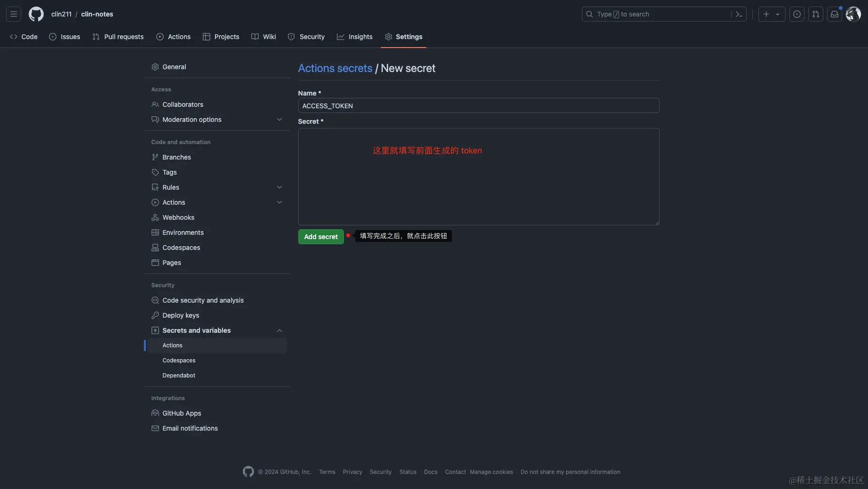The image size is (868, 489).
Task: Open Deploy keys settings
Action: coord(217,315)
